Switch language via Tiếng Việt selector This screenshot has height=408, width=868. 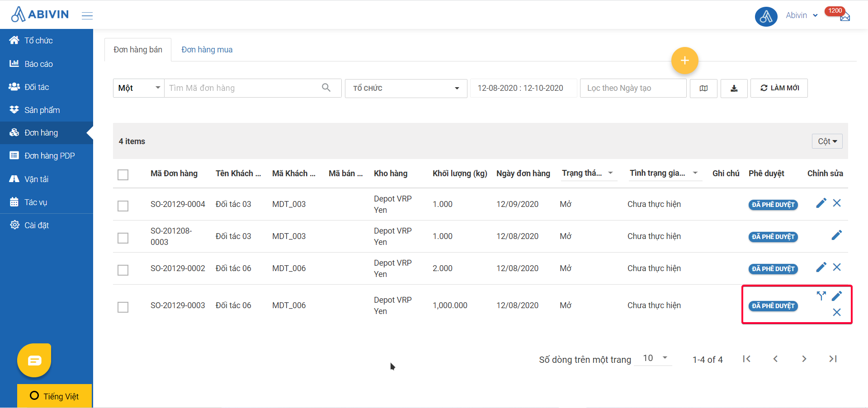(54, 396)
